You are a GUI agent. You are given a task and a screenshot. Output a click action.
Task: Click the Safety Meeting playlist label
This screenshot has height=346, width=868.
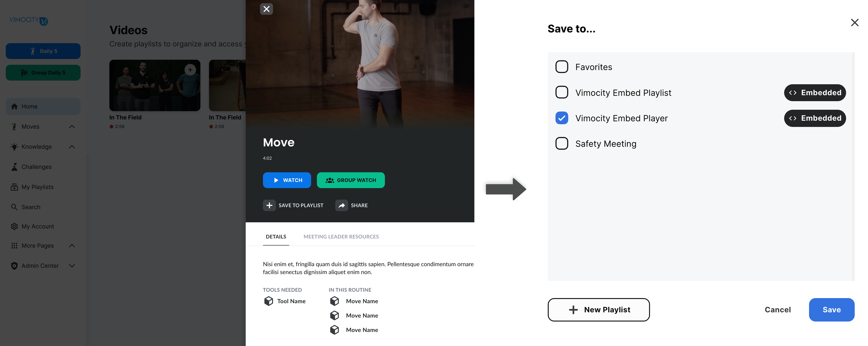point(606,144)
